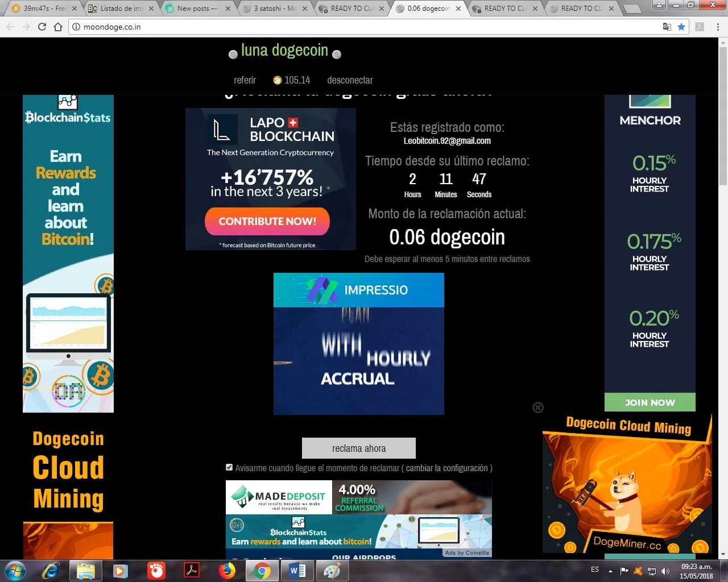Screen dimensions: 728x582
Task: Go to the browser home page icon
Action: 58,27
